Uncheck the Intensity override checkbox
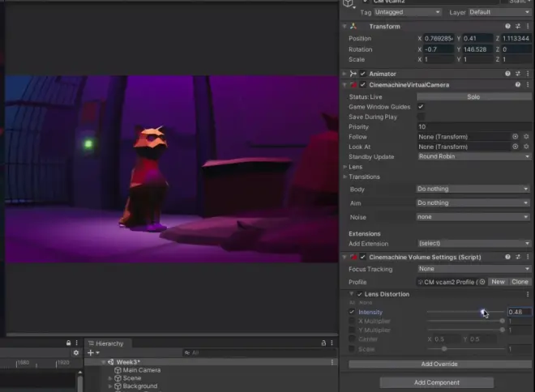 pyautogui.click(x=352, y=312)
